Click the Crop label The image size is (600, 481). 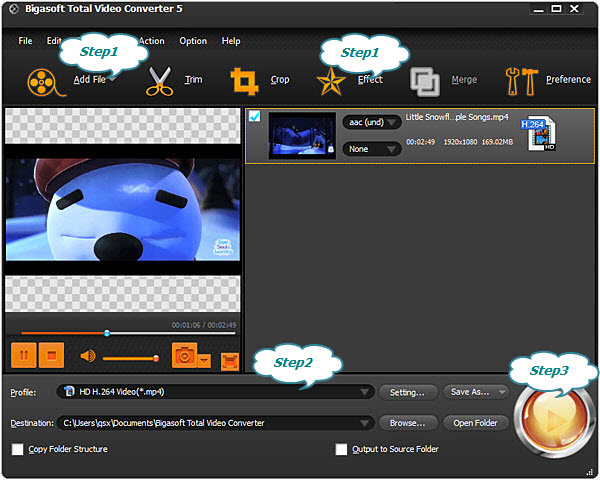click(280, 80)
